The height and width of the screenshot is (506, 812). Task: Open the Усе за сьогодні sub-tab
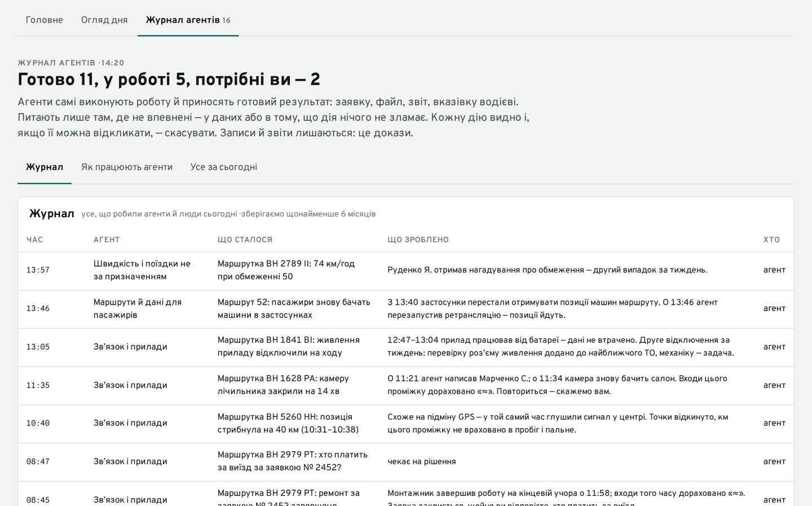tap(224, 167)
